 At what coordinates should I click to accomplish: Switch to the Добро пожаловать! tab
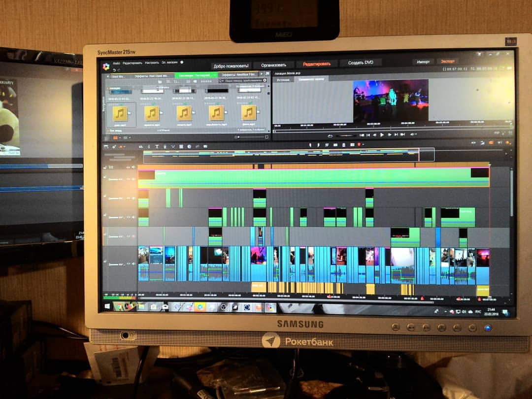coord(231,66)
